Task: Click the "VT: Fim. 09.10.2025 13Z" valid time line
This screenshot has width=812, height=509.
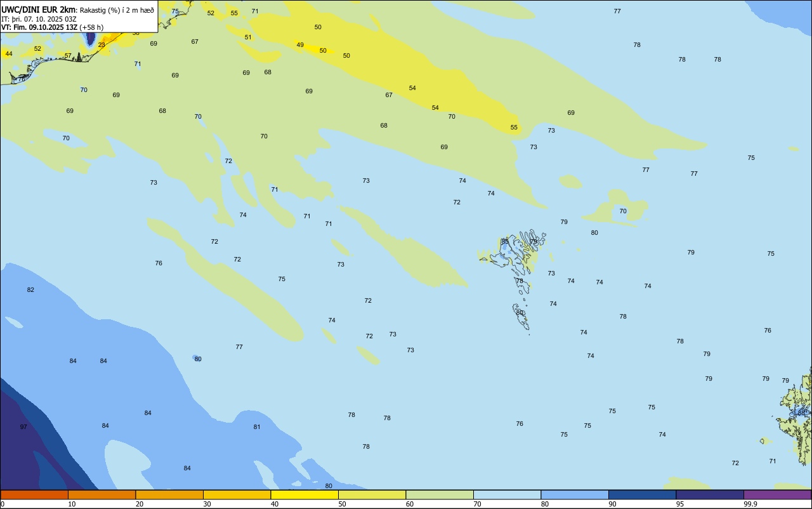Action: (x=39, y=27)
